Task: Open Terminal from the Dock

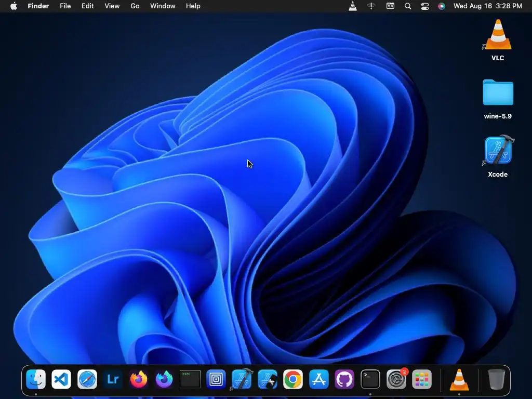Action: 370,379
